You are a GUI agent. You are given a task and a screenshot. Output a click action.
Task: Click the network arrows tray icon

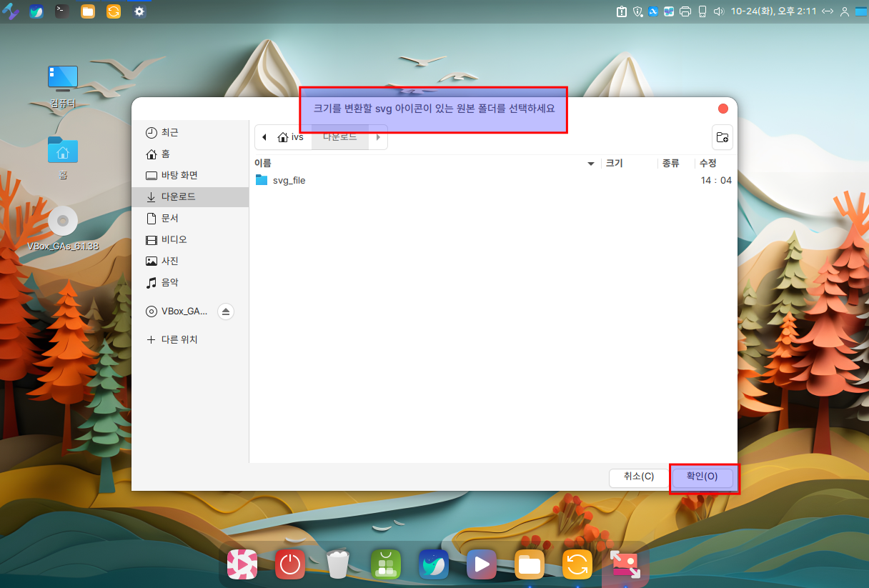point(828,11)
